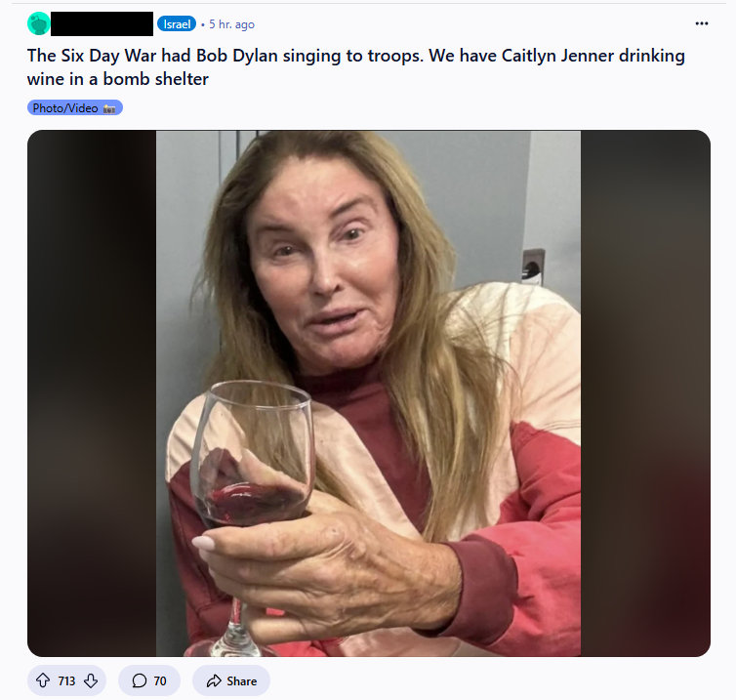736x700 pixels.
Task: Upvote the Caitlyn Jenner post
Action: point(43,680)
